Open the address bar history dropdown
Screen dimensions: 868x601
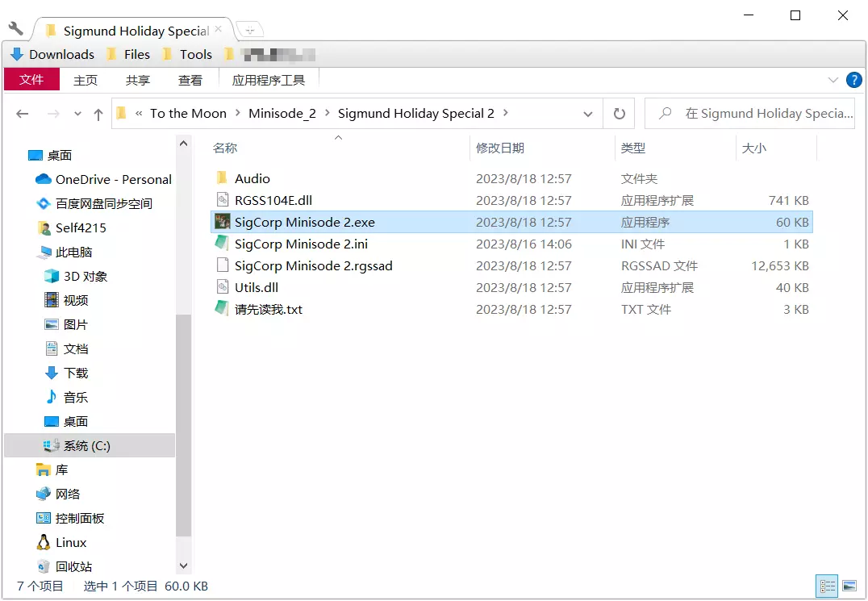click(x=588, y=114)
